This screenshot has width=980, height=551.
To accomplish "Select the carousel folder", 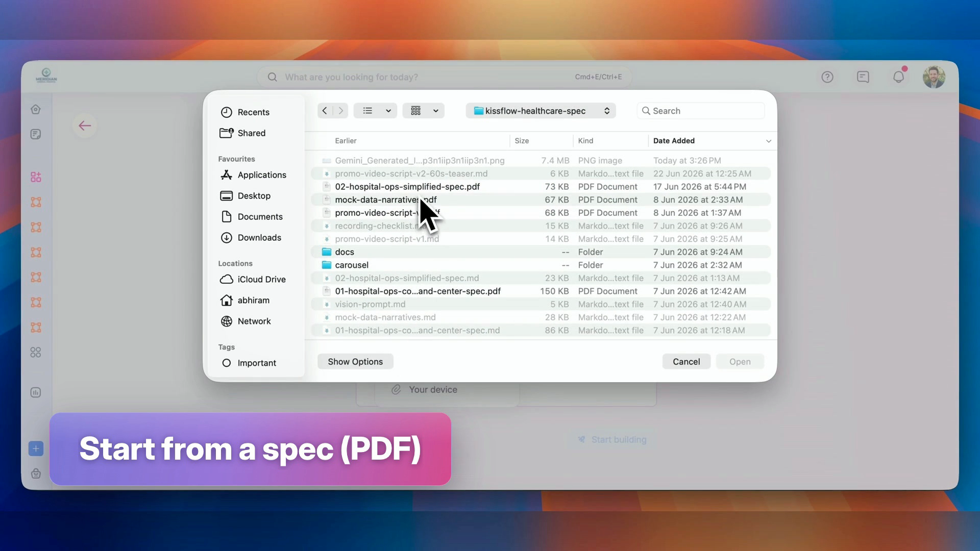I will coord(541,265).
